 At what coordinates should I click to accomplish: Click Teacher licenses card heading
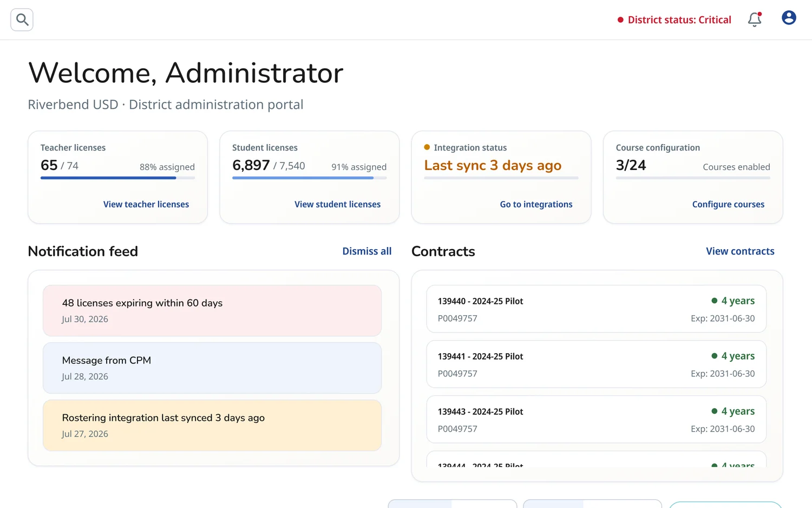tap(73, 148)
